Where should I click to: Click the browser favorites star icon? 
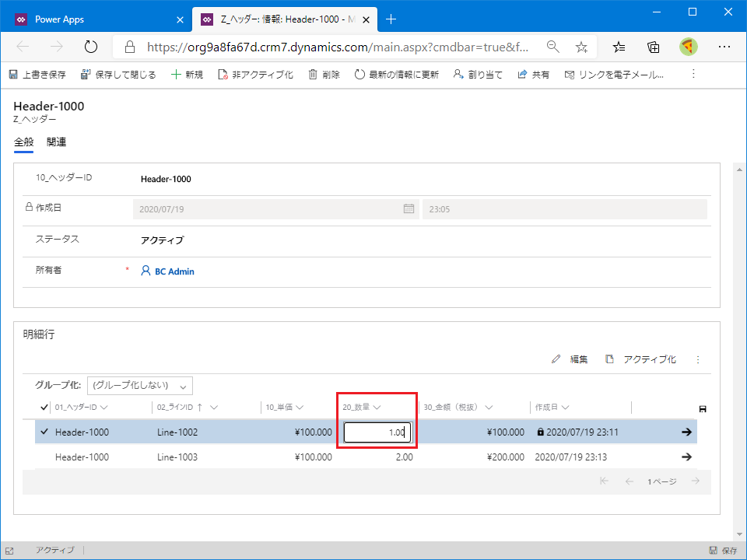tap(581, 47)
